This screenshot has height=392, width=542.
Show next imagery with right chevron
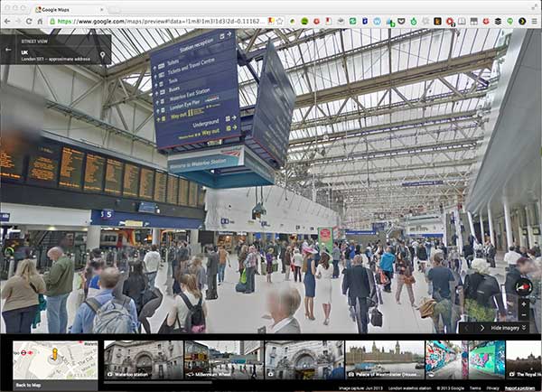coord(482,328)
